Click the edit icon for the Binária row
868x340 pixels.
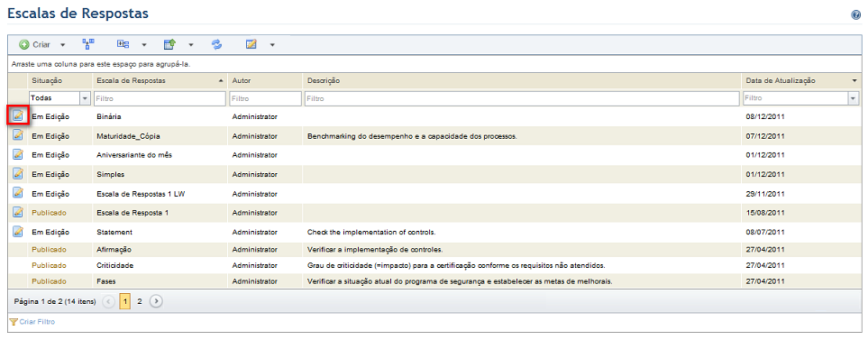(18, 115)
